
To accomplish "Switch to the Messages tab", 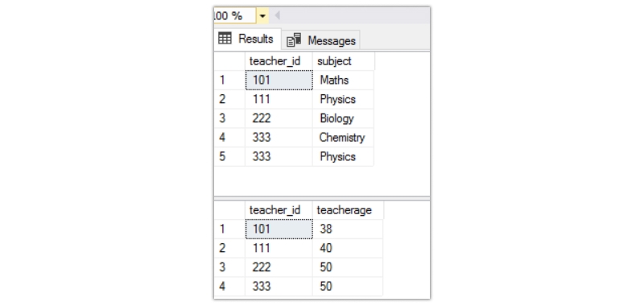I will 320,40.
